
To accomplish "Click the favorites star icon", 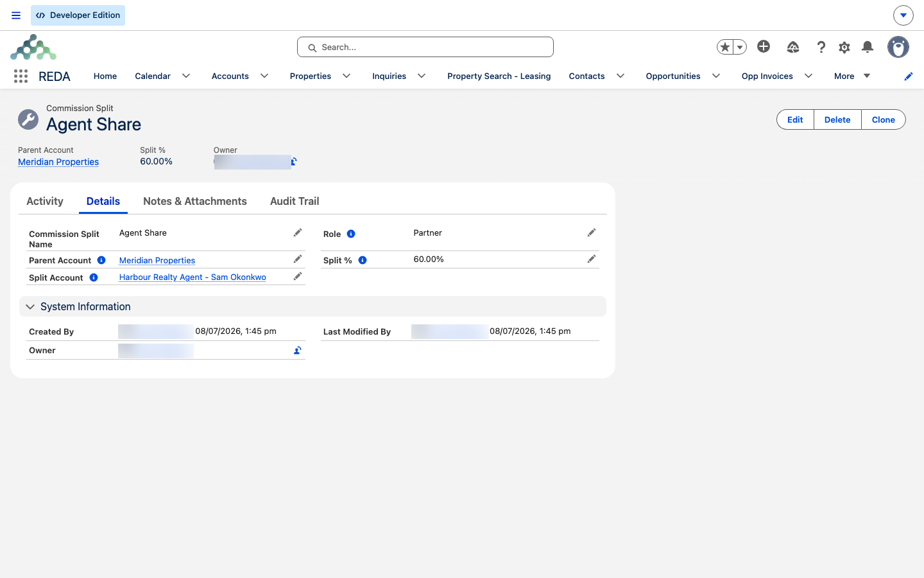I will click(x=725, y=47).
